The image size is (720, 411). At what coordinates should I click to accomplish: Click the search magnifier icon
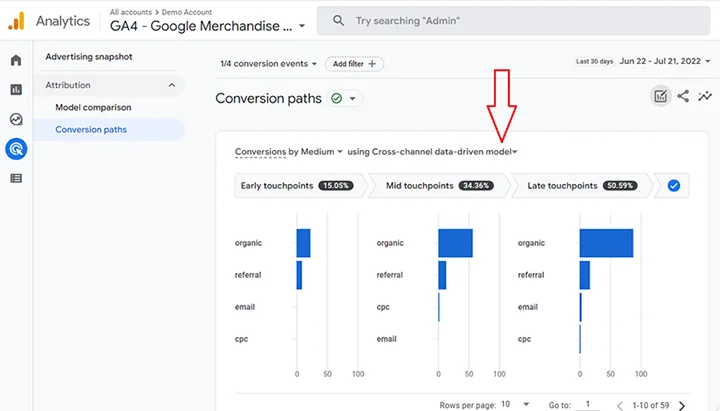point(338,21)
